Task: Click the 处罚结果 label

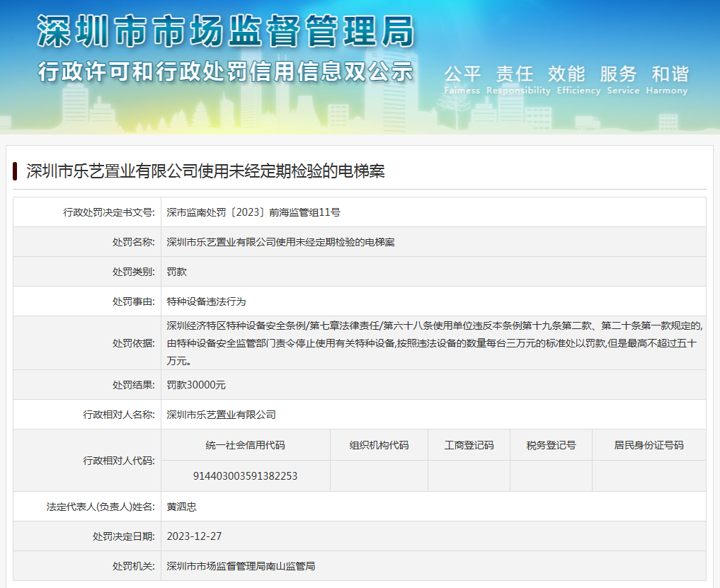Action: pyautogui.click(x=134, y=385)
